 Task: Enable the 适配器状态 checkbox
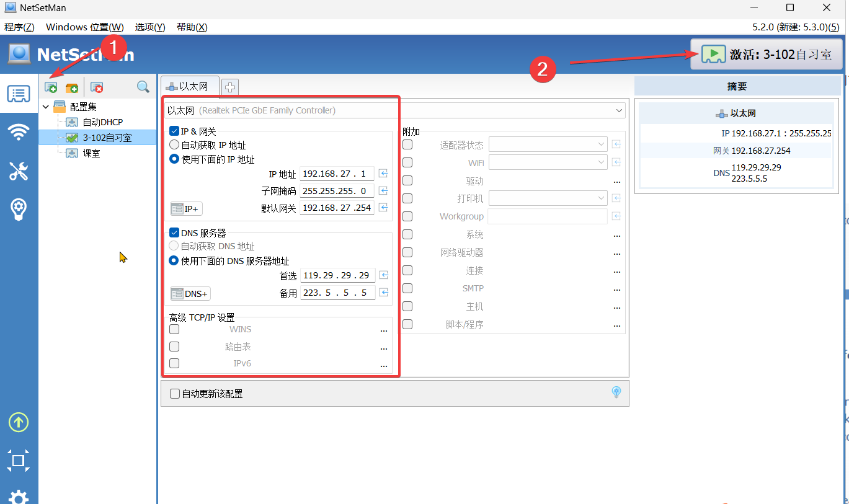[x=407, y=144]
